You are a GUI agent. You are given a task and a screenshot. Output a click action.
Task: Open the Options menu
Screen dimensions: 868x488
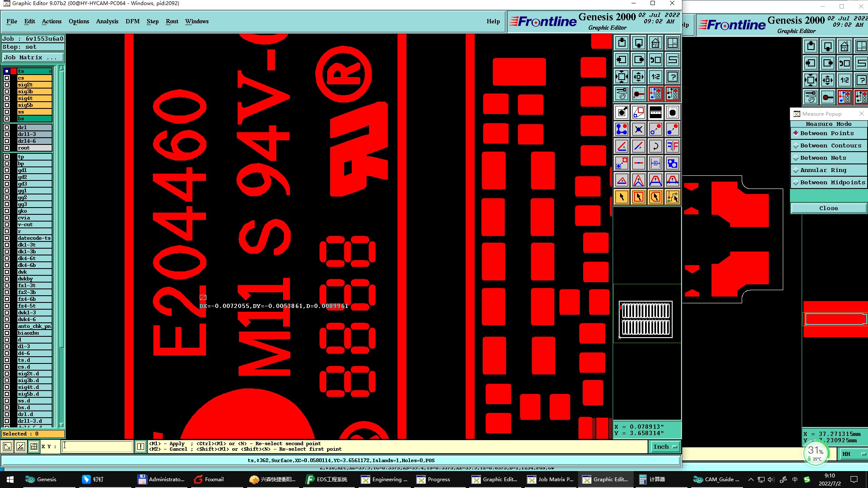[x=79, y=21]
